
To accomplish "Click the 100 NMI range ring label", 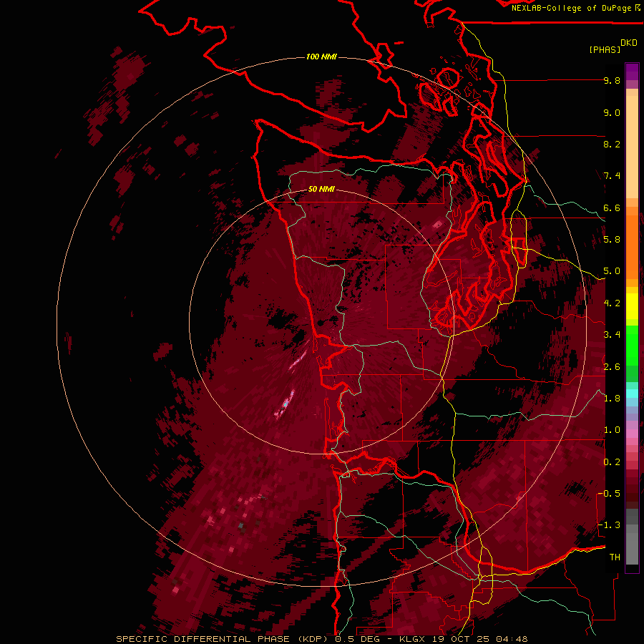I will pos(321,57).
